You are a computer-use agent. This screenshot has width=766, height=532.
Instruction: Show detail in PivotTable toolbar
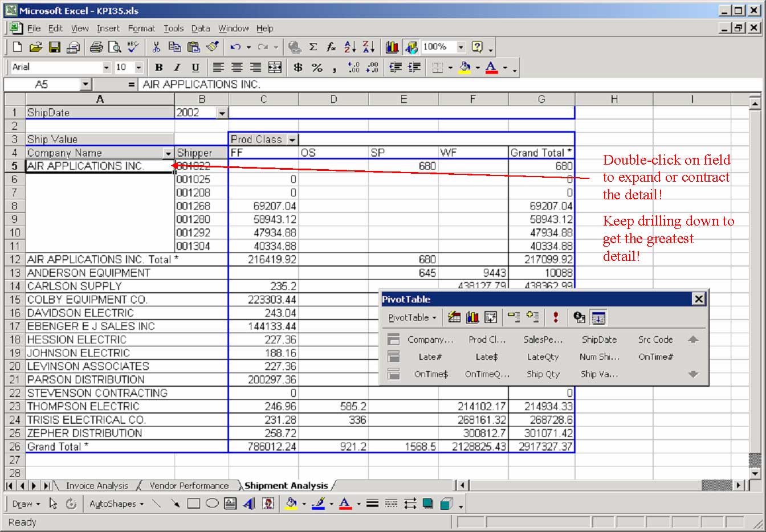[x=532, y=317]
